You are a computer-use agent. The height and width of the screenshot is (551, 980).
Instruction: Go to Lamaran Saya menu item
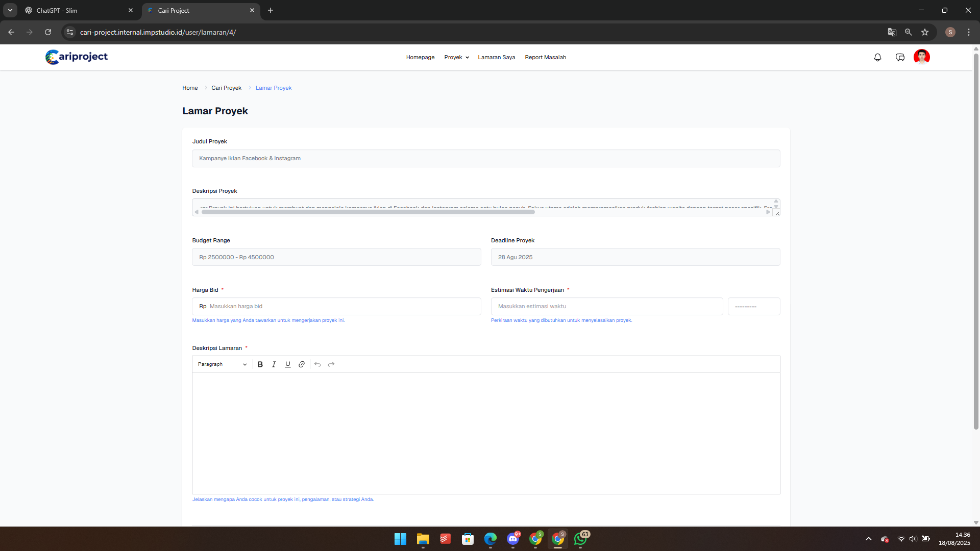coord(496,57)
